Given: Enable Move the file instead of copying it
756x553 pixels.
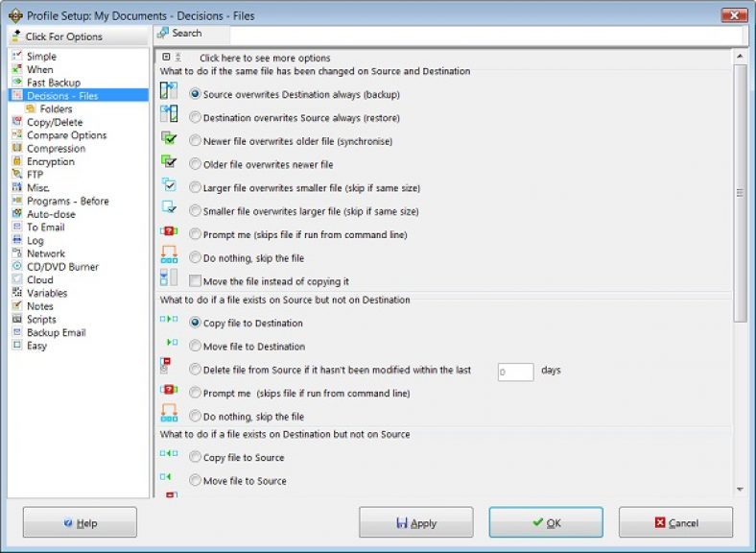Looking at the screenshot, I should point(195,281).
